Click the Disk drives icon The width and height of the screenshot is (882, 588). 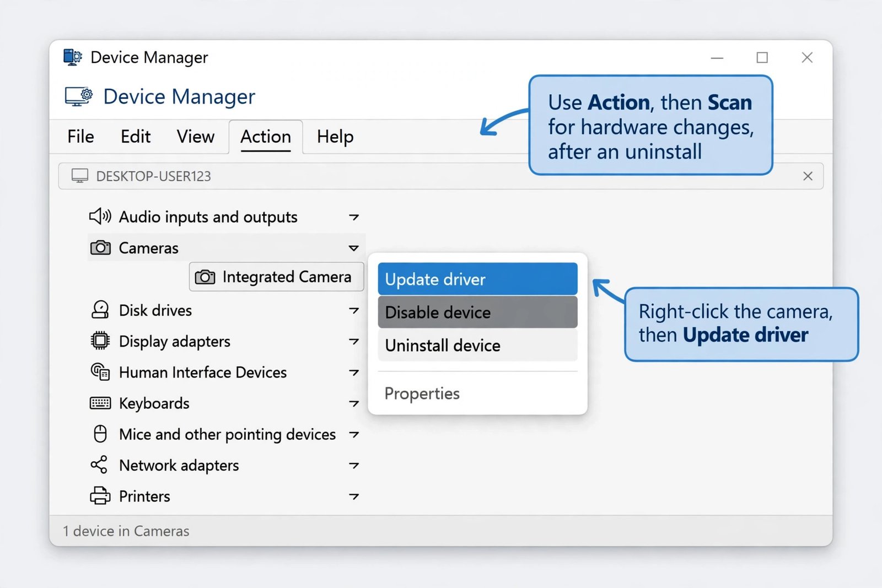point(100,310)
